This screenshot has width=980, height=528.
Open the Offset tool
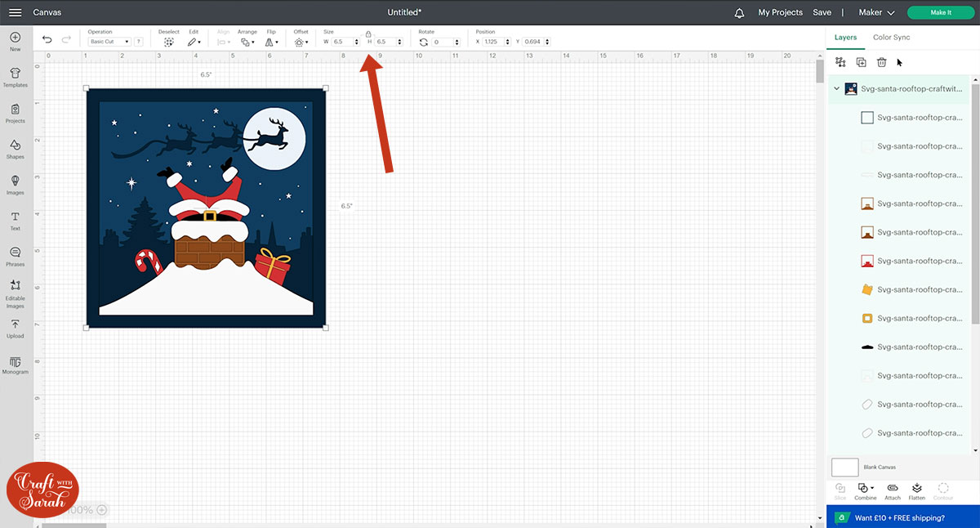point(301,42)
